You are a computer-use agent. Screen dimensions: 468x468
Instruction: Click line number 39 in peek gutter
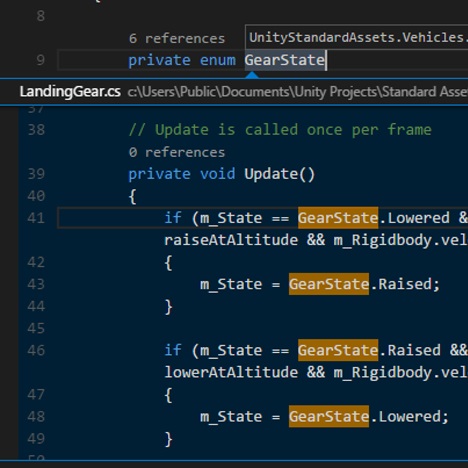tap(36, 174)
